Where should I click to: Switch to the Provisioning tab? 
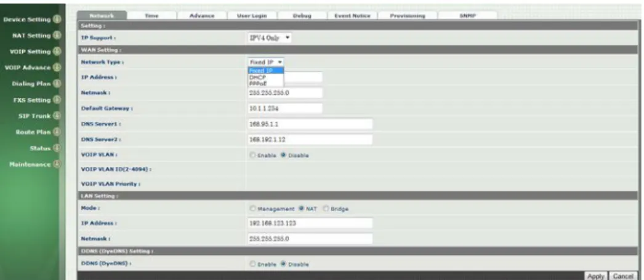[x=408, y=15]
